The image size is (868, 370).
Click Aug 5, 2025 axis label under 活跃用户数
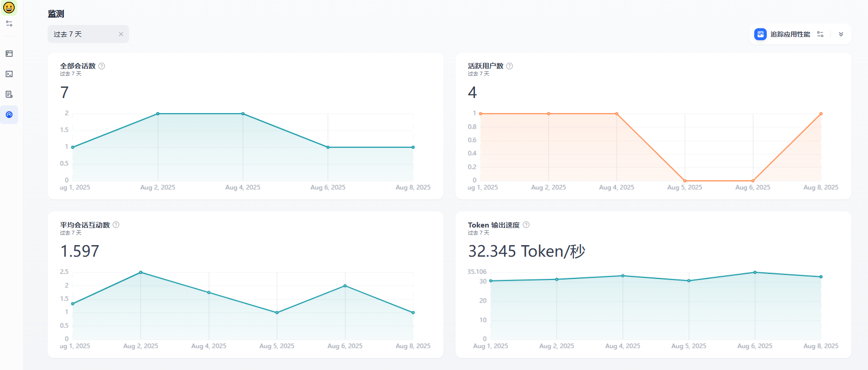point(685,187)
